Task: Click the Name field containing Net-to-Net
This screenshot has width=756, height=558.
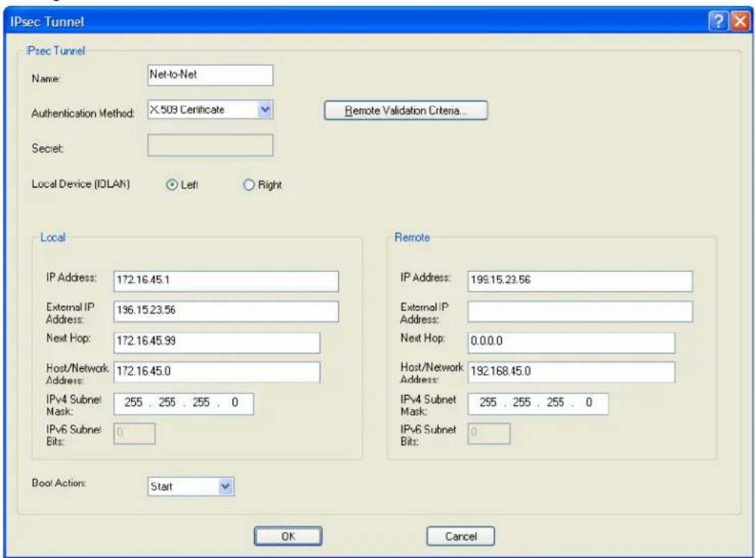Action: (x=211, y=75)
